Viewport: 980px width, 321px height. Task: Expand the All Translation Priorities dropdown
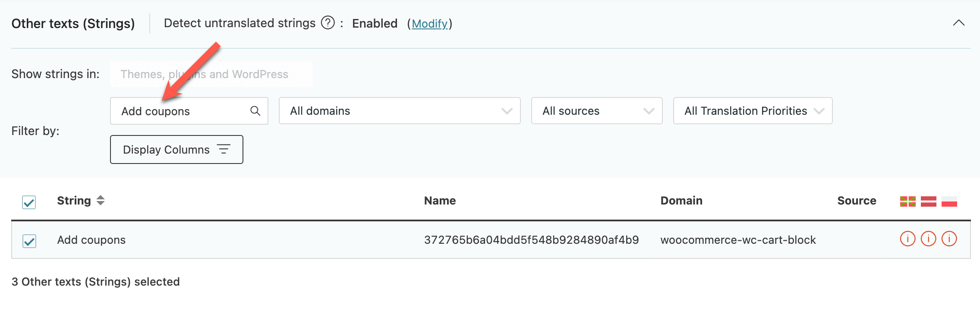[x=753, y=111]
